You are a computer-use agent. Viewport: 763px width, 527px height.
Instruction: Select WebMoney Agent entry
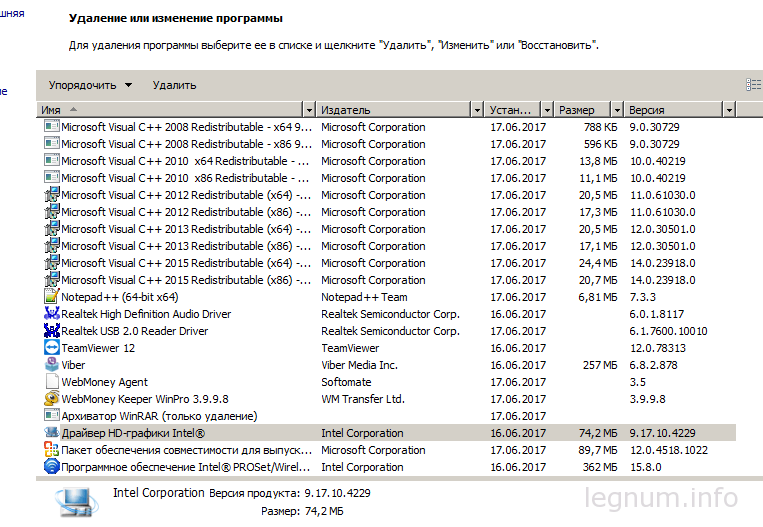104,382
